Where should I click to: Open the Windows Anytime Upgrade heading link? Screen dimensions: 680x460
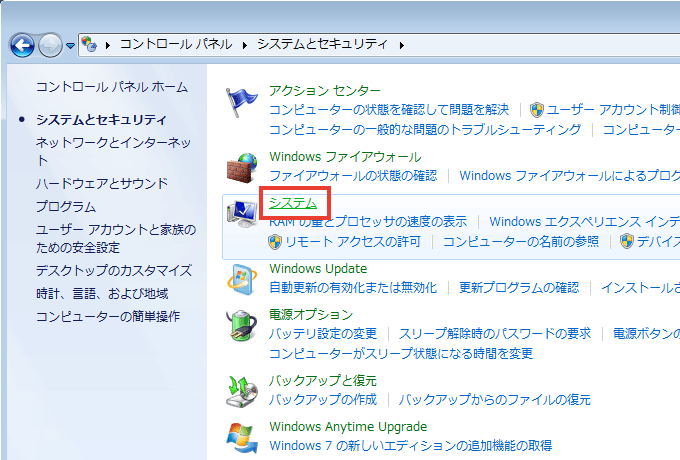pos(348,427)
